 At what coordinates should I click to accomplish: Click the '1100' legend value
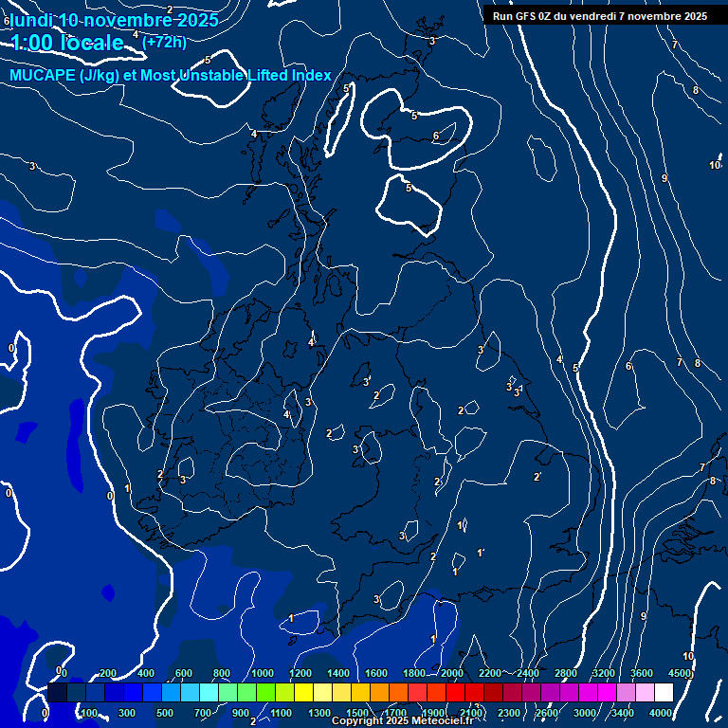pos(282,713)
